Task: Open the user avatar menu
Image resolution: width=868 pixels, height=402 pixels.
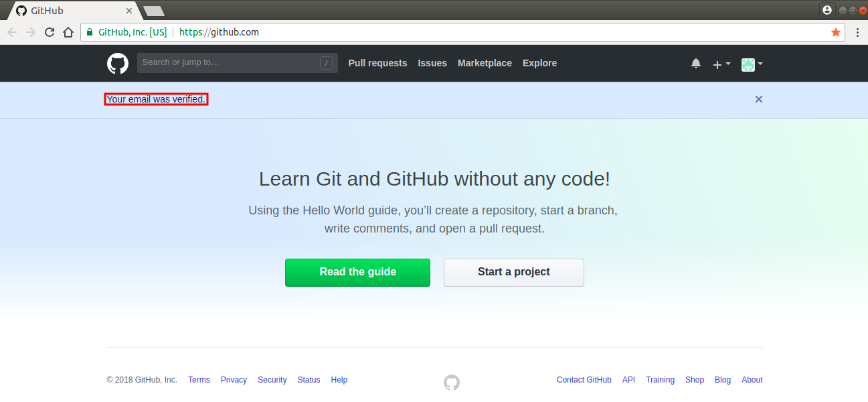Action: click(x=752, y=64)
